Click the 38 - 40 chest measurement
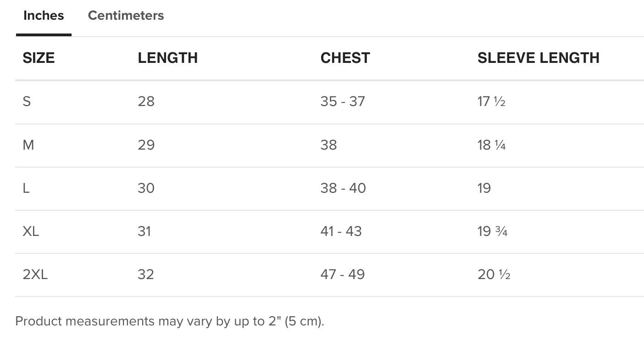Image resolution: width=644 pixels, height=347 pixels. (x=343, y=188)
